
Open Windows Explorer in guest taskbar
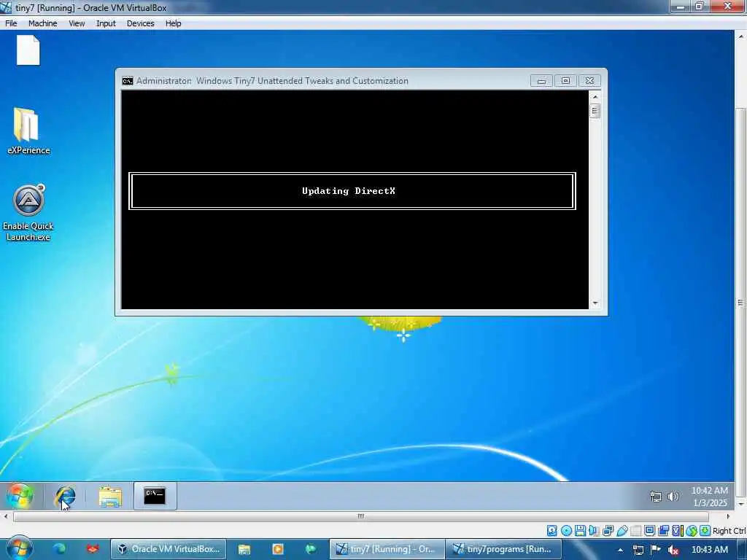point(111,496)
